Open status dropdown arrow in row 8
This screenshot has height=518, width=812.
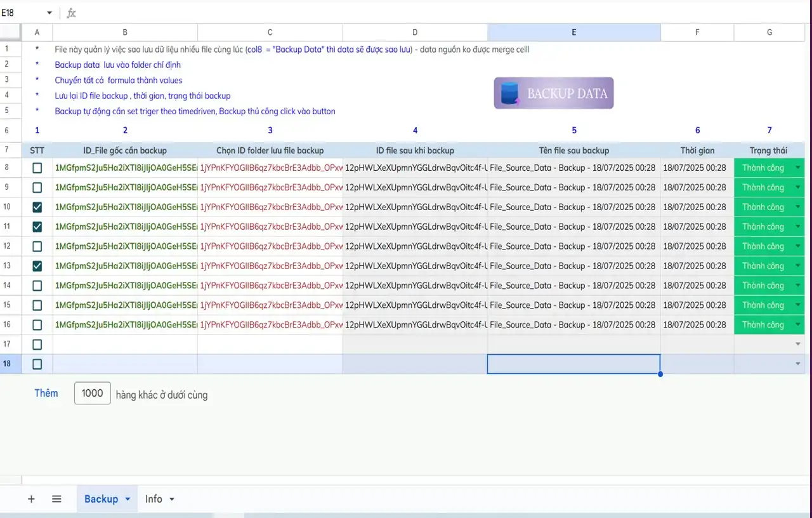[797, 168]
